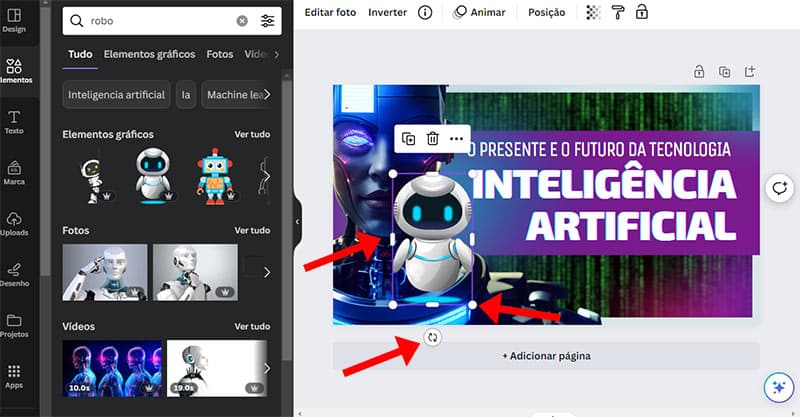Collapse the side panel with the arrow handle

[x=297, y=220]
